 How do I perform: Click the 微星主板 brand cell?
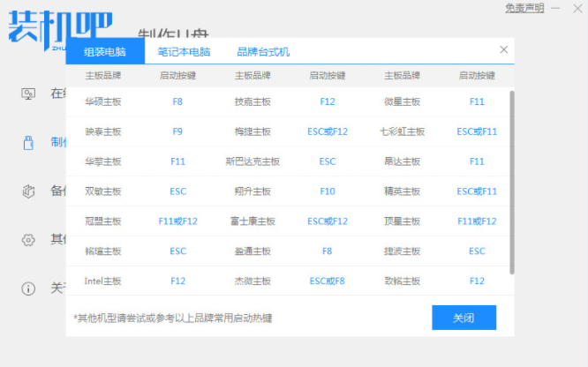coord(402,102)
